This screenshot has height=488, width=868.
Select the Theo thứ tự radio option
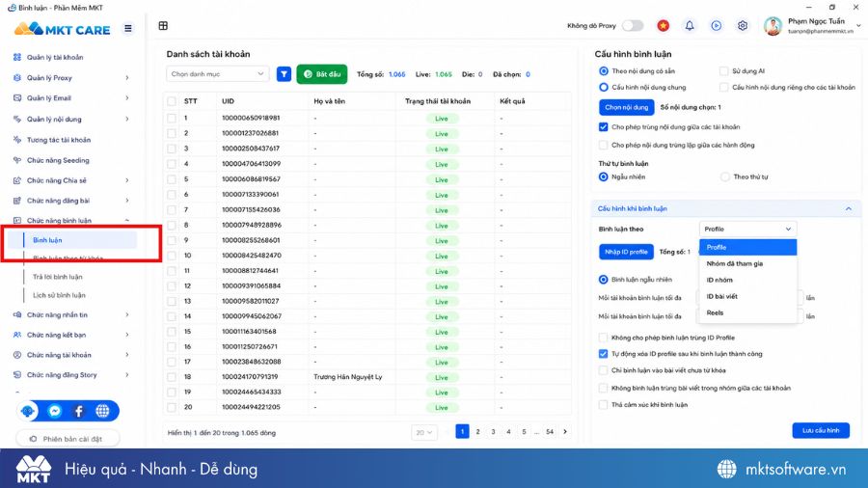724,176
